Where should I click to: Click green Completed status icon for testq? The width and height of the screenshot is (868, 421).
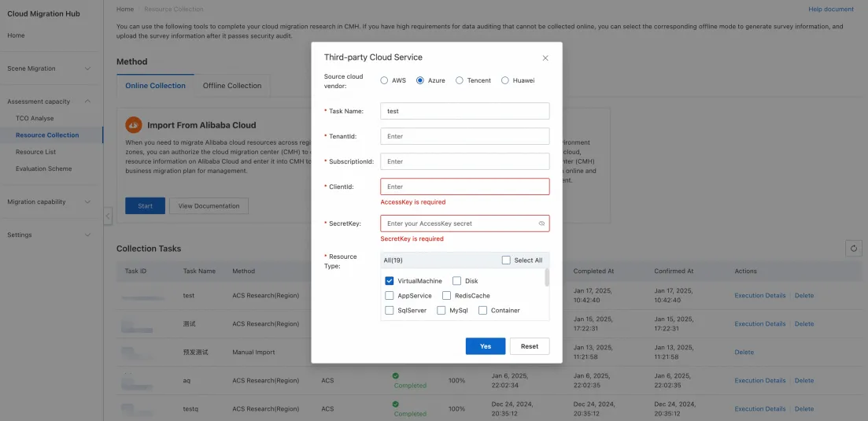click(396, 404)
